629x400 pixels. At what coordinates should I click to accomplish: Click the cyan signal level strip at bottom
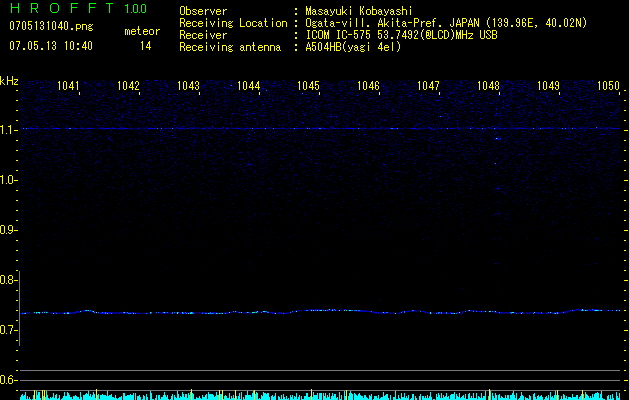pos(320,395)
